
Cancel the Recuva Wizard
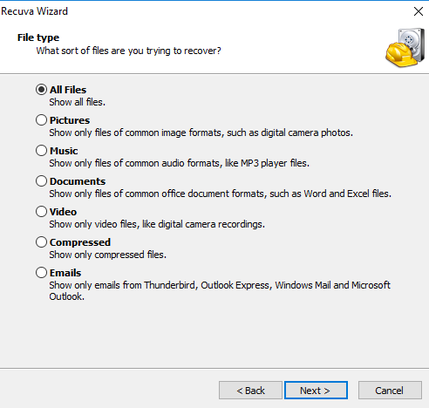[x=390, y=390]
